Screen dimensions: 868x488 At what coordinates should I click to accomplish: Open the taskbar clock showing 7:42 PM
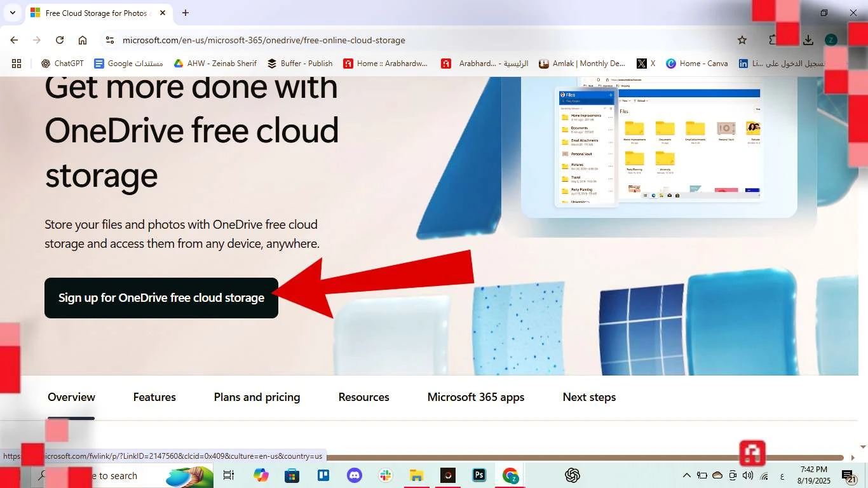pyautogui.click(x=813, y=475)
